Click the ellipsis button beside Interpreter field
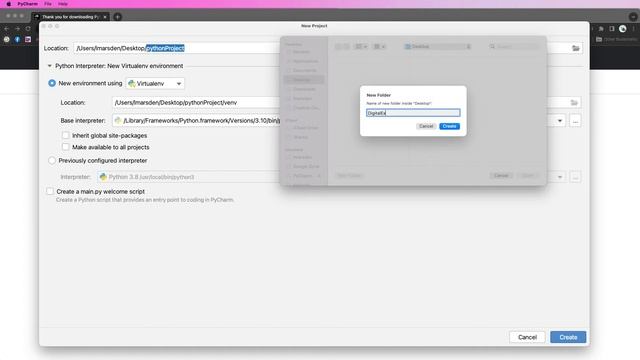 [x=575, y=177]
